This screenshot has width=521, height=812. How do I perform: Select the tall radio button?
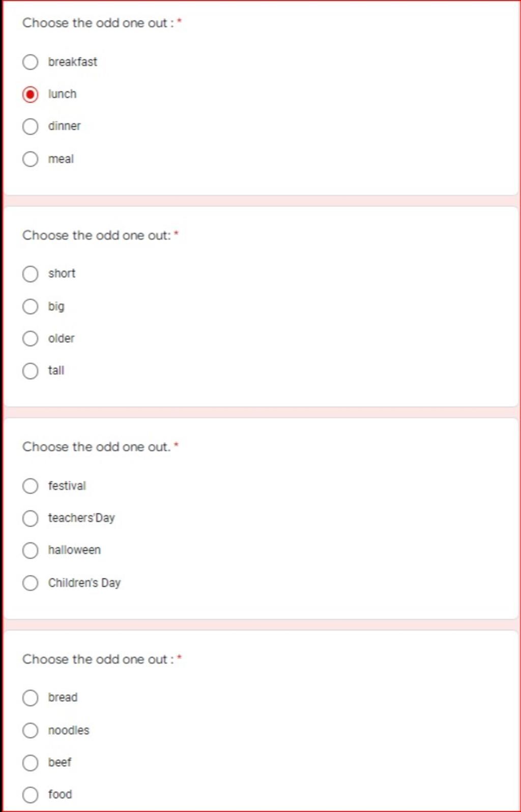30,371
